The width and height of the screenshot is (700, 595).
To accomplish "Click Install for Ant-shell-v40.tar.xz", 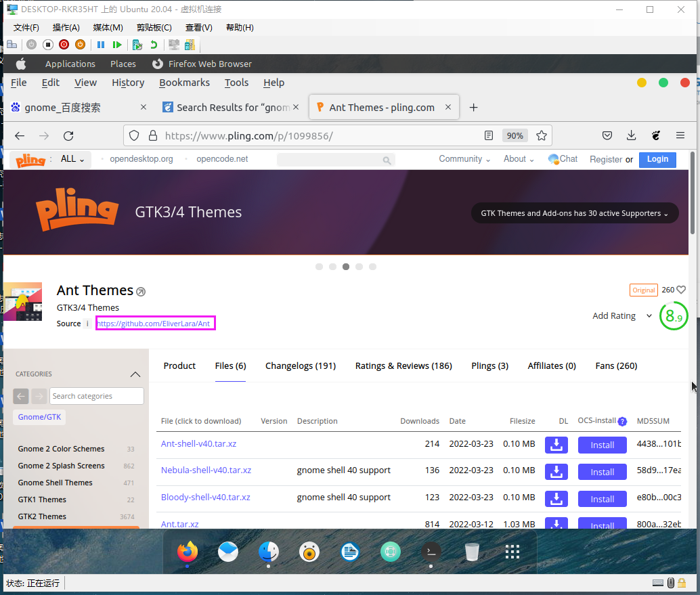I will [603, 445].
